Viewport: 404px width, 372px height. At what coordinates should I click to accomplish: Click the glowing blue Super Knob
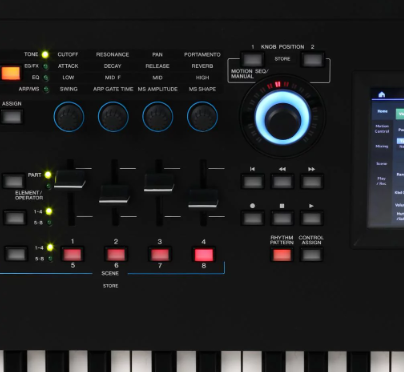click(x=283, y=117)
